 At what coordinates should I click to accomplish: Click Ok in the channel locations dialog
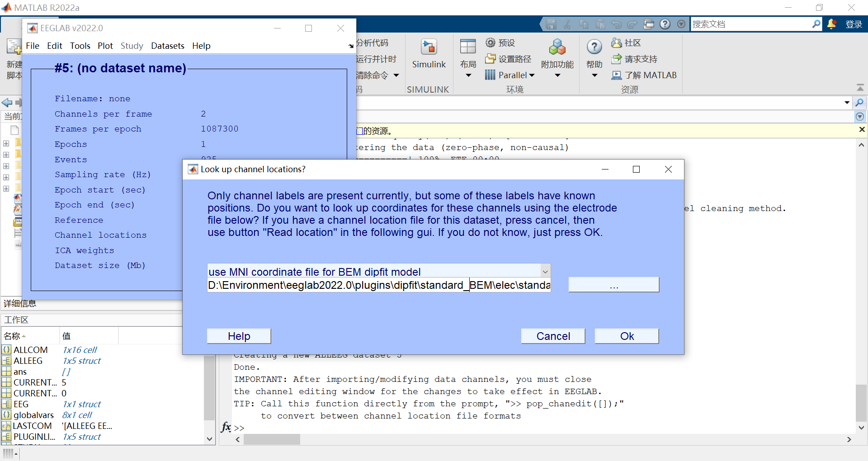click(627, 336)
